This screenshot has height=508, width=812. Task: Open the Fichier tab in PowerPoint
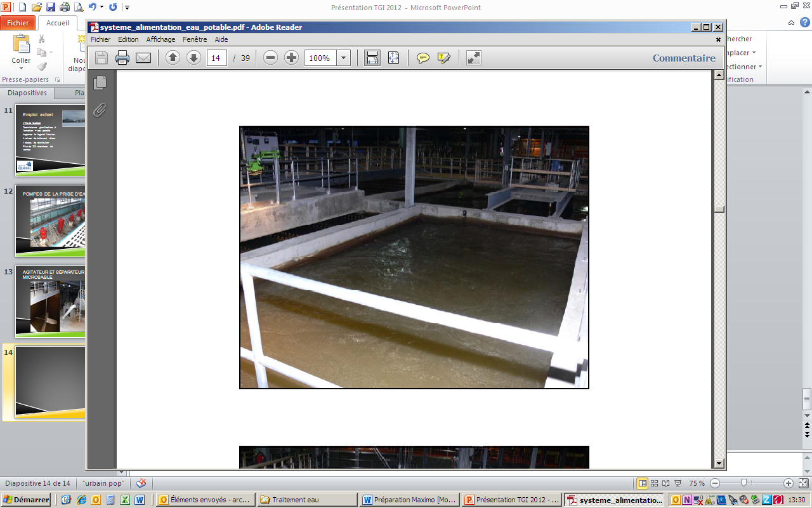pyautogui.click(x=18, y=23)
